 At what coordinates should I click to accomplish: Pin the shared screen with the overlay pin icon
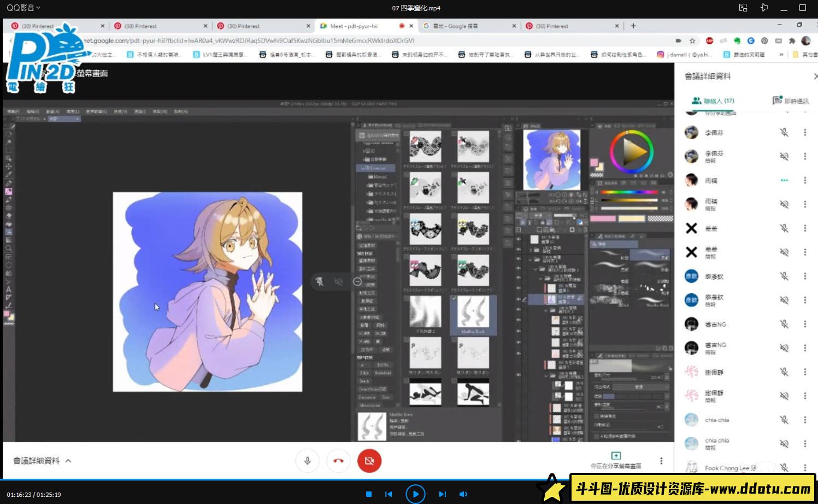pos(320,281)
